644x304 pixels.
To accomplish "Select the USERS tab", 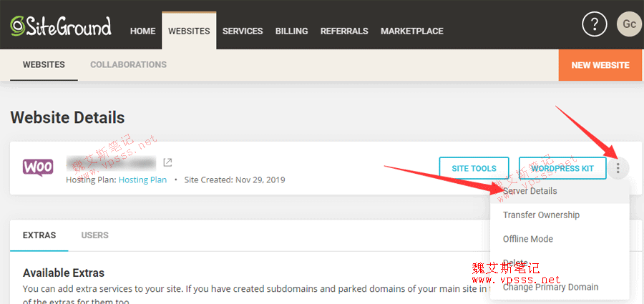I will [94, 235].
